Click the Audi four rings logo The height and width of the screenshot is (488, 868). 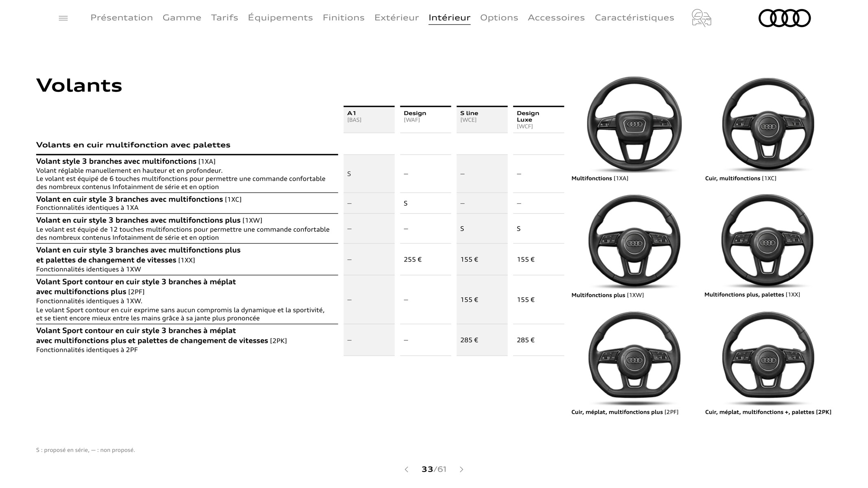(785, 18)
